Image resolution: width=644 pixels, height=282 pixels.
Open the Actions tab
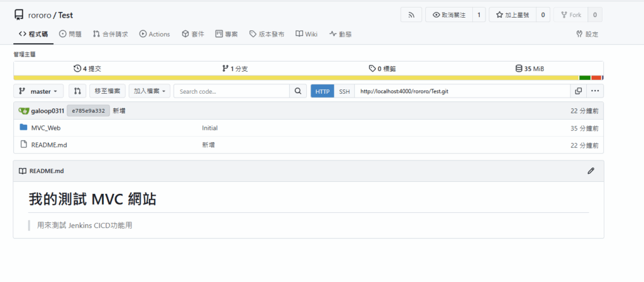click(155, 34)
